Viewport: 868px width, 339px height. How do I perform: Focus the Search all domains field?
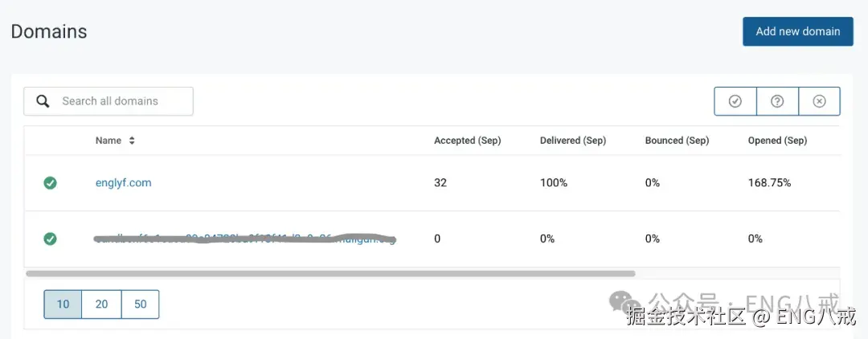point(121,101)
